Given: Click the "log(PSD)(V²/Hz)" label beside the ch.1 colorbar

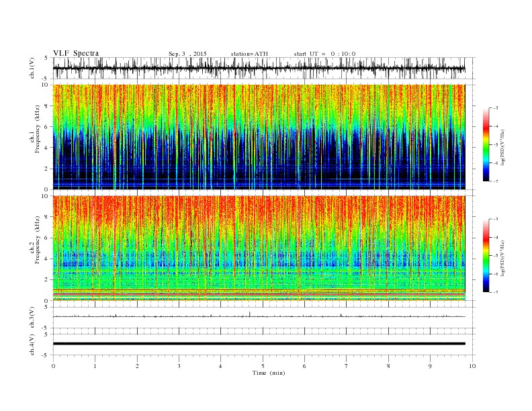Looking at the screenshot, I should tap(504, 147).
